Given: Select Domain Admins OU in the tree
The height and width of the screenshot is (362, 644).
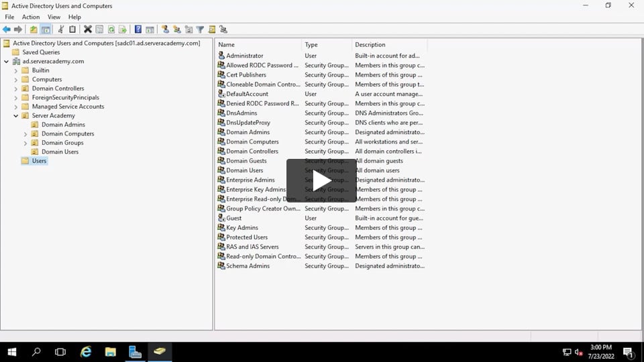Looking at the screenshot, I should (x=63, y=125).
